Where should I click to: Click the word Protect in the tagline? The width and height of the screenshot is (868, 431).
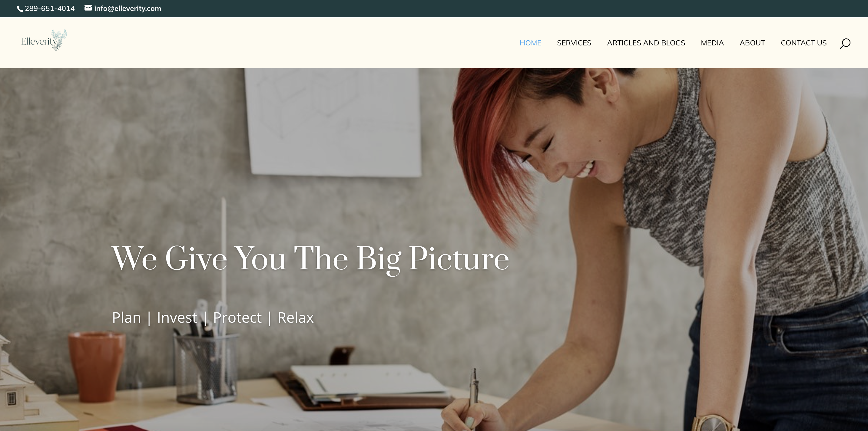(237, 317)
